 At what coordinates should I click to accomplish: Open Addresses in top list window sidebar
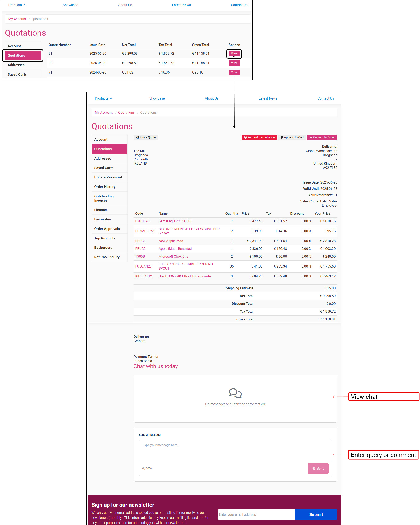(23, 65)
